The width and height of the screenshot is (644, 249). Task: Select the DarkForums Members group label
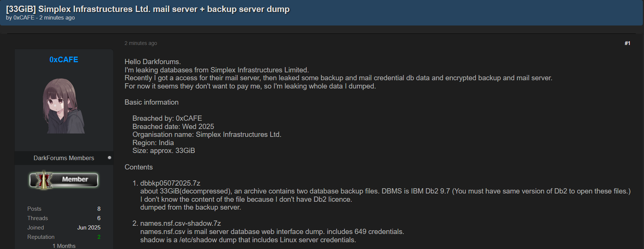[x=64, y=158]
